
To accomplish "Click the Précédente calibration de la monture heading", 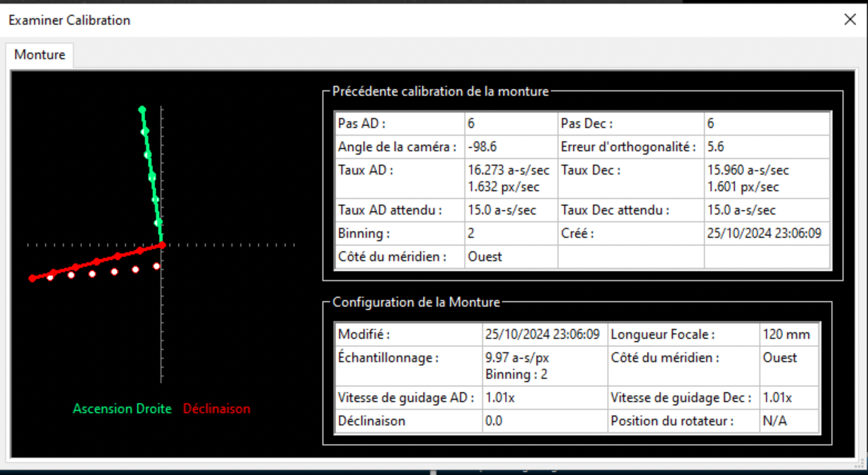I will tap(441, 92).
